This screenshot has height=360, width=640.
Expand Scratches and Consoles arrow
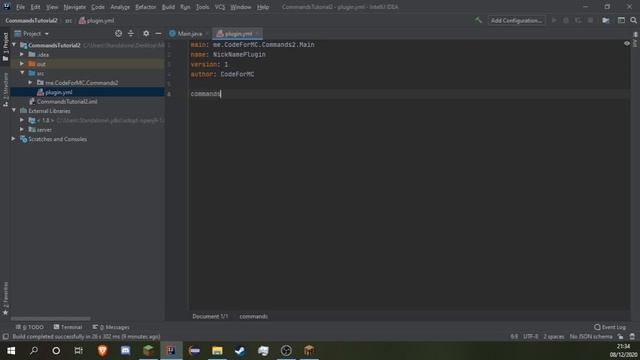click(x=14, y=139)
